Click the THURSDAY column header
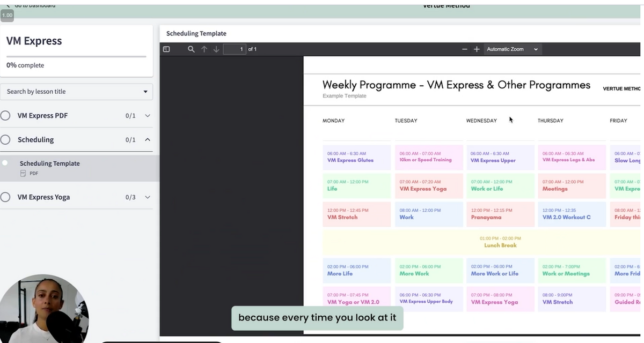The height and width of the screenshot is (343, 644). point(551,121)
